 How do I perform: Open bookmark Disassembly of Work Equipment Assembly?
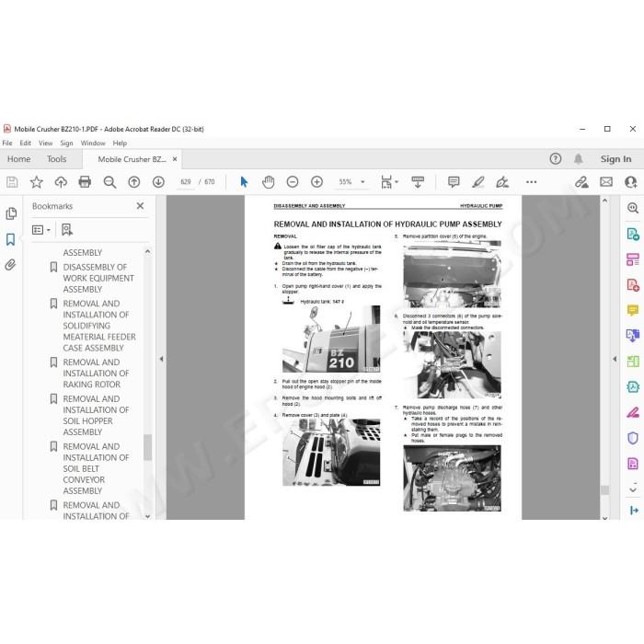(98, 278)
